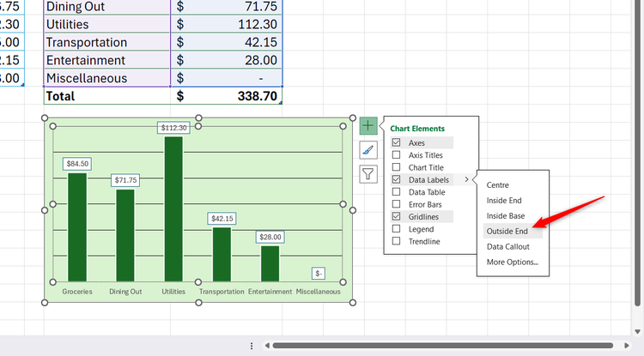The height and width of the screenshot is (356, 644).
Task: Open More Options for data labels
Action: [x=512, y=262]
